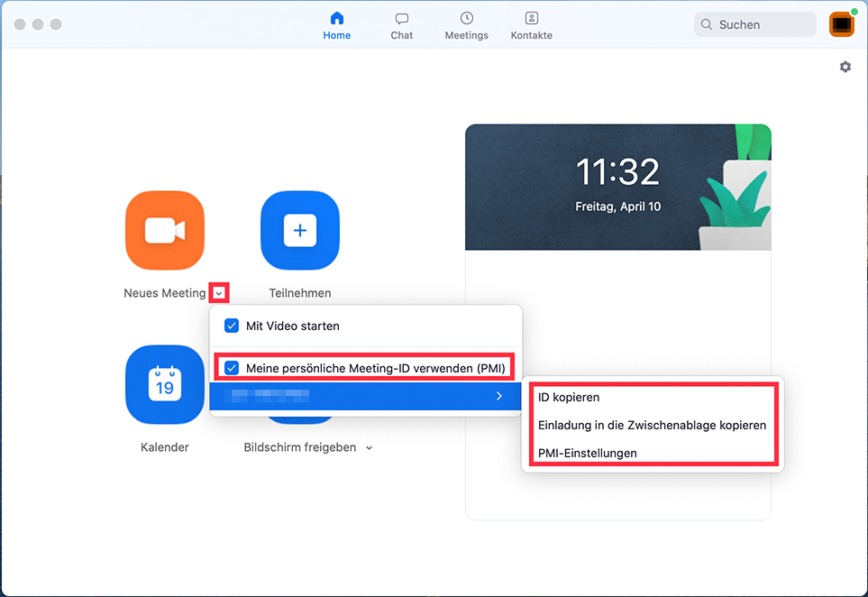868x597 pixels.
Task: Choose 'Einladung in die Zwischenablage kopieren'
Action: pyautogui.click(x=652, y=426)
